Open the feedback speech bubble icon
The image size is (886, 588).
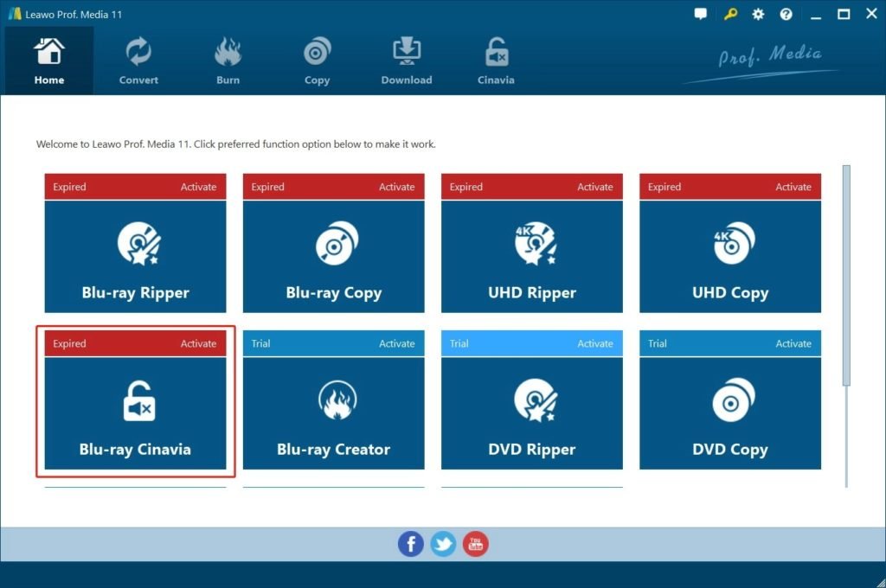pos(701,14)
